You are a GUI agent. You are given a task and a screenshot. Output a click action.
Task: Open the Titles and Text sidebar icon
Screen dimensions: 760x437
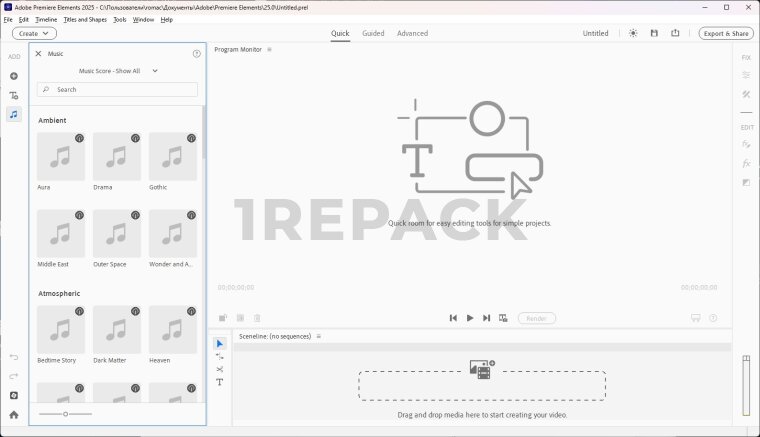point(14,95)
